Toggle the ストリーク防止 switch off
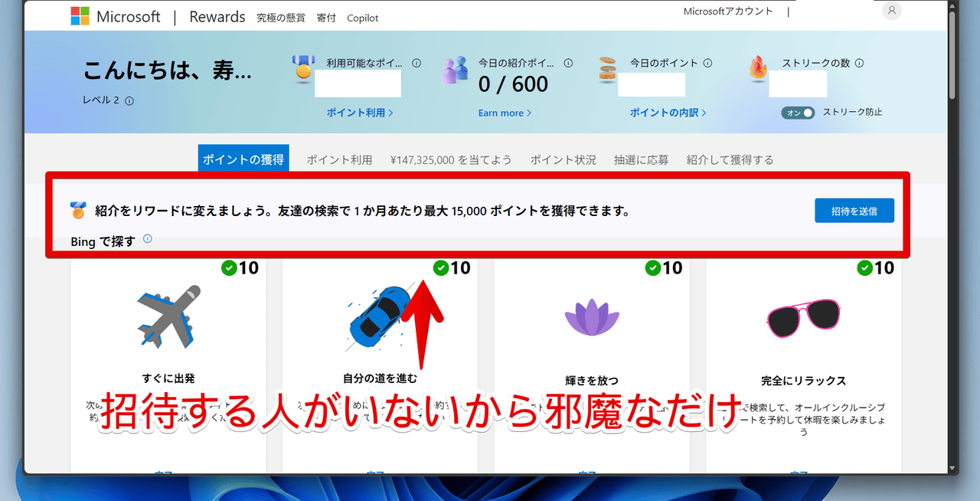Image resolution: width=980 pixels, height=501 pixels. [x=797, y=112]
